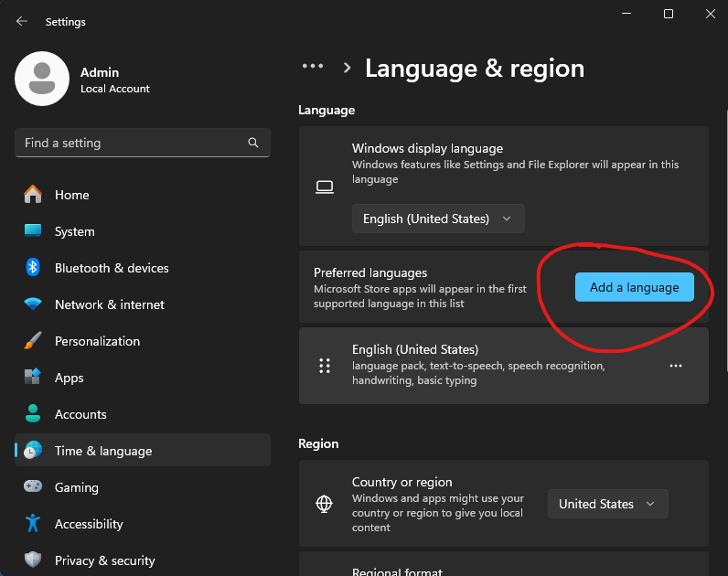This screenshot has width=728, height=576.
Task: Maximize the Settings window
Action: tap(669, 14)
